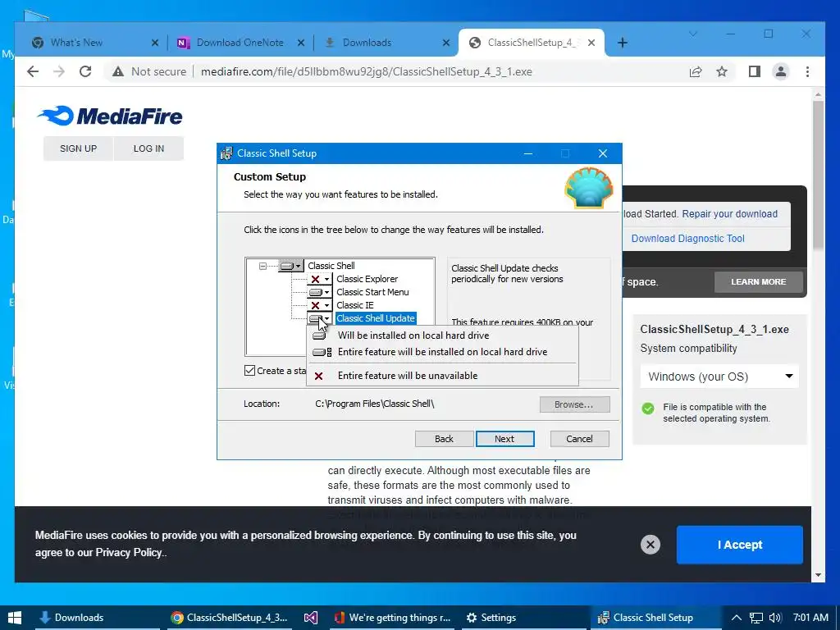
Task: Click the LOG IN button
Action: [x=149, y=148]
